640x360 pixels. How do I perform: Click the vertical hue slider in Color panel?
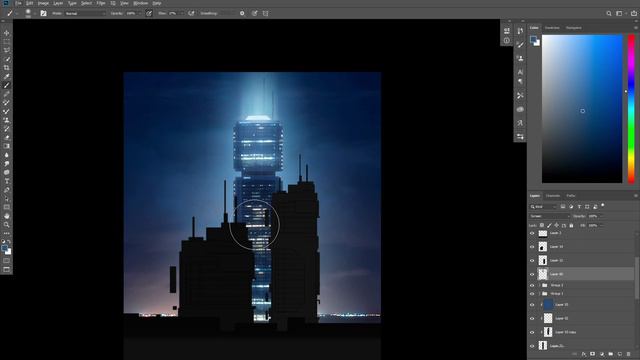click(631, 109)
